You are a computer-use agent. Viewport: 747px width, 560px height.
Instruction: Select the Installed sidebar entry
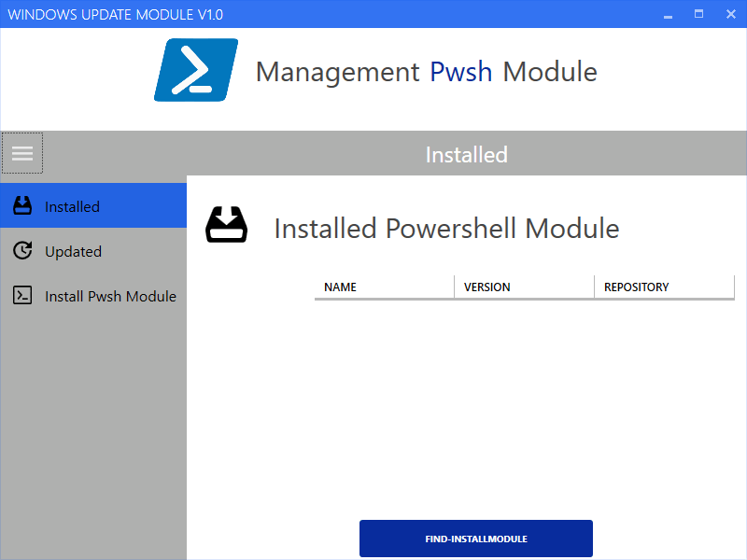[x=71, y=205]
